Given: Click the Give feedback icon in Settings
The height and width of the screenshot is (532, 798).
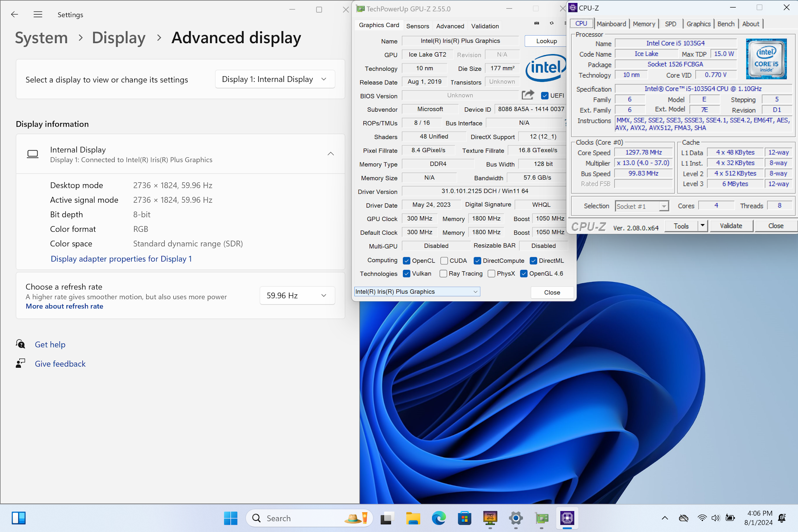Looking at the screenshot, I should (x=21, y=363).
